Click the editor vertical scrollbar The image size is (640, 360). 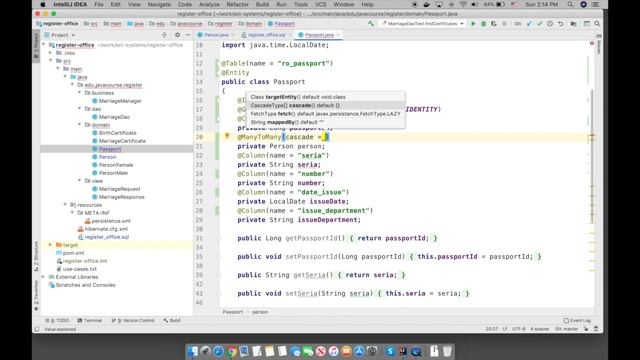tap(592, 155)
